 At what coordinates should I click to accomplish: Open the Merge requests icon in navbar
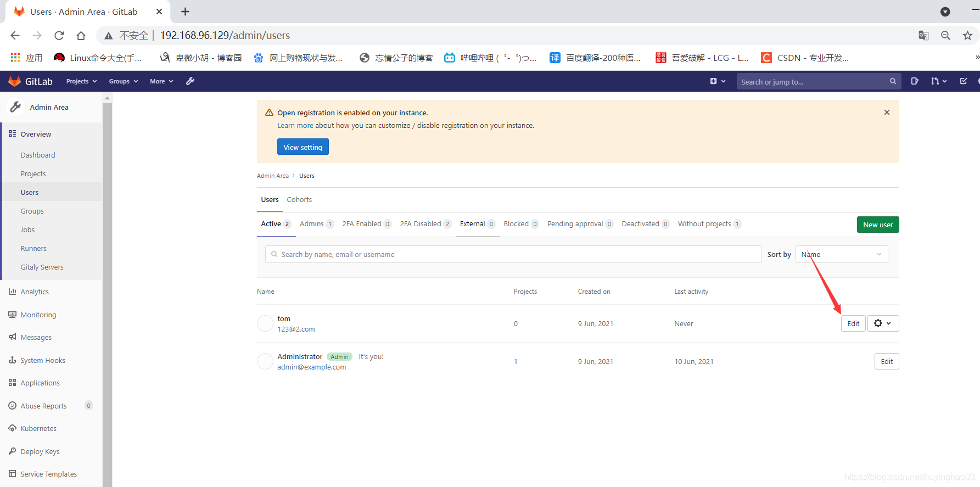[x=939, y=81]
